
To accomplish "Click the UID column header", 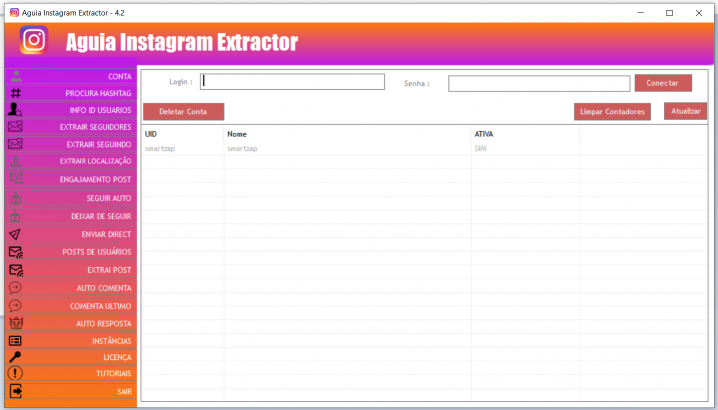I will [182, 134].
